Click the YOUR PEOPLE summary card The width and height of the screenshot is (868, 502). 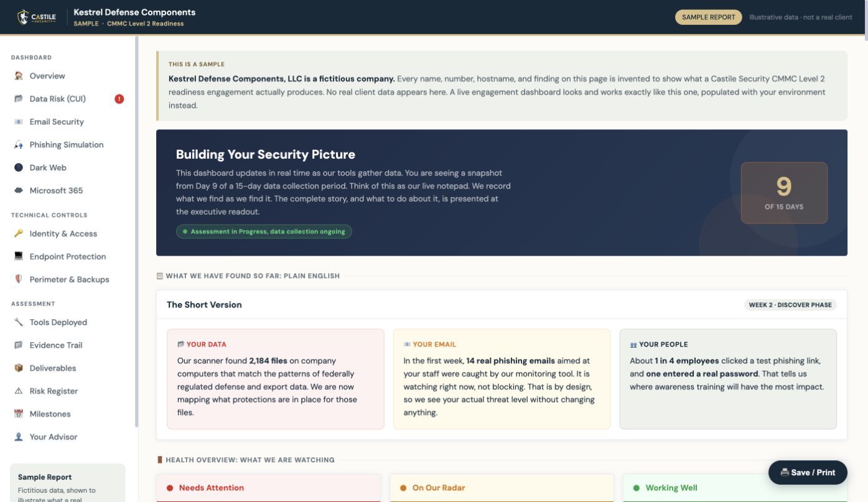(728, 379)
